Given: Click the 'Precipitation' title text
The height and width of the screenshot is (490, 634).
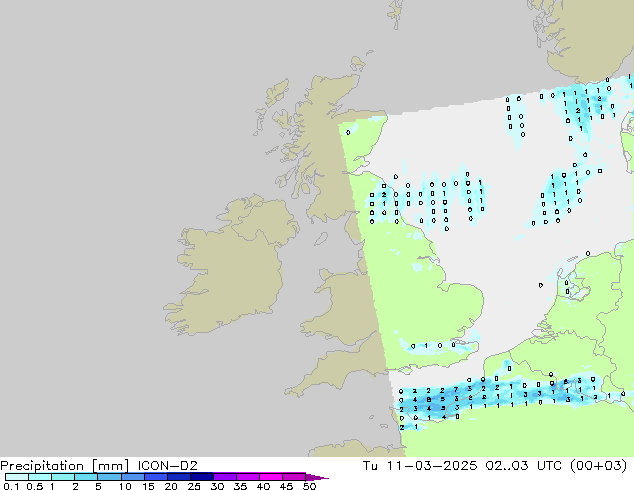Looking at the screenshot, I should (x=42, y=466).
